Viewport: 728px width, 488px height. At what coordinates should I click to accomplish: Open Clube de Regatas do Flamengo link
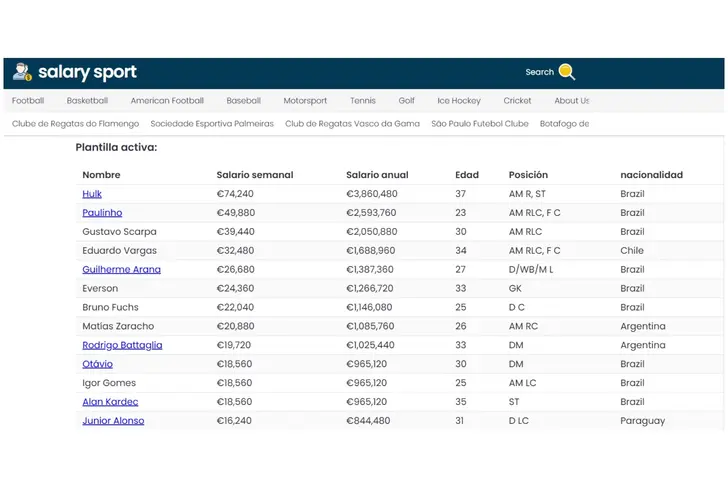75,124
